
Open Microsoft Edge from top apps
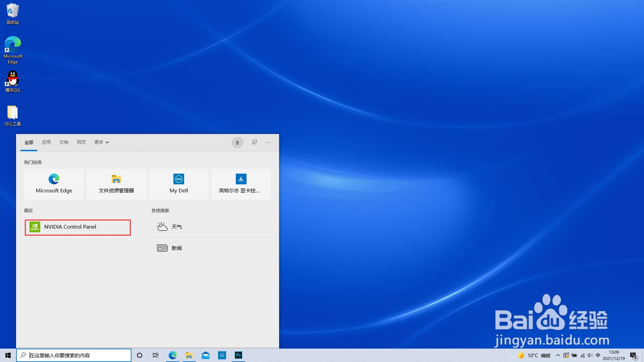click(x=54, y=184)
